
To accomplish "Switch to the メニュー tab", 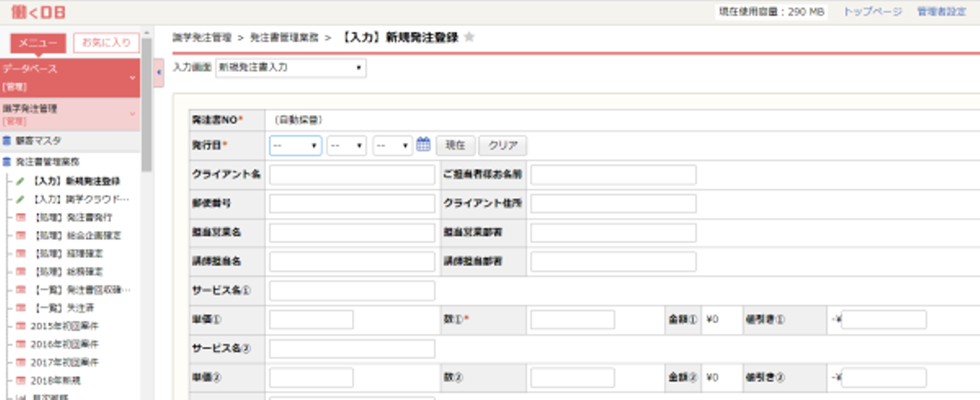I will click(x=38, y=43).
